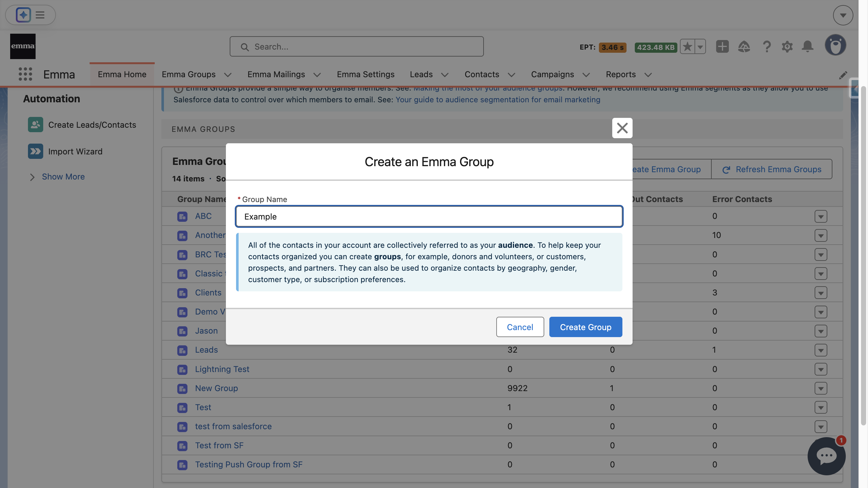Open the New Group link
The height and width of the screenshot is (488, 868).
pos(216,388)
